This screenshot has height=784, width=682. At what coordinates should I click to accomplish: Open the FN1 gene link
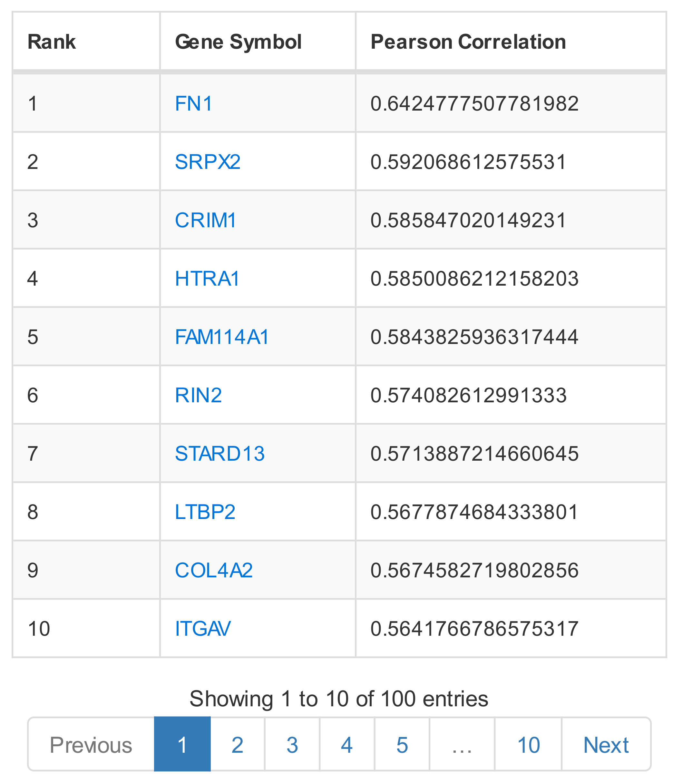(193, 103)
